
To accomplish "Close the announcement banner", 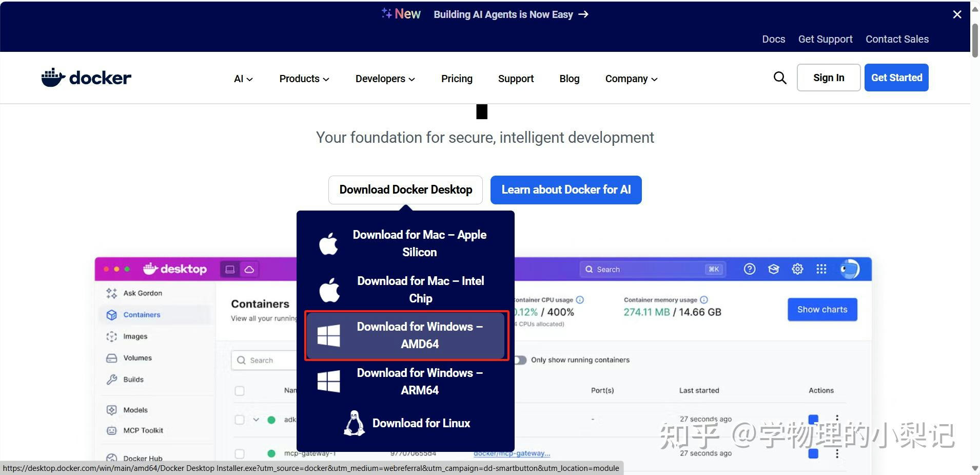I will tap(957, 14).
